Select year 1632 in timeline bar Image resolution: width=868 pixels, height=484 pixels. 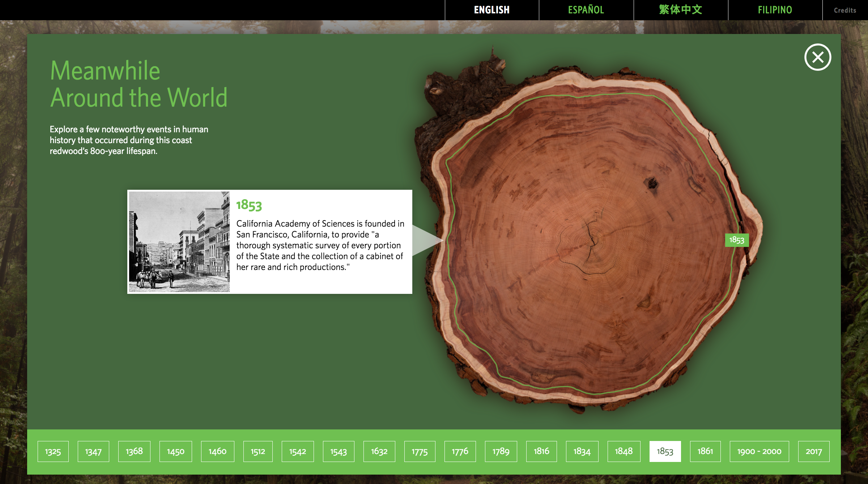coord(379,451)
